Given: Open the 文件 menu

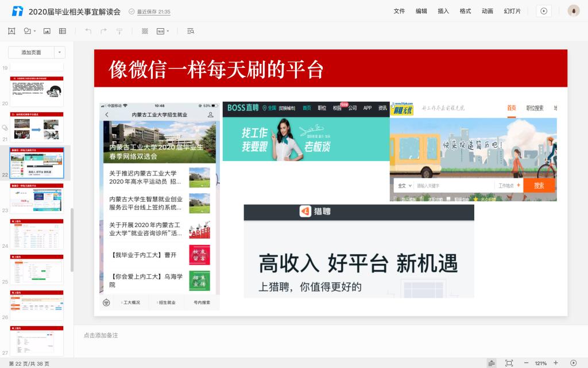Looking at the screenshot, I should pos(399,11).
